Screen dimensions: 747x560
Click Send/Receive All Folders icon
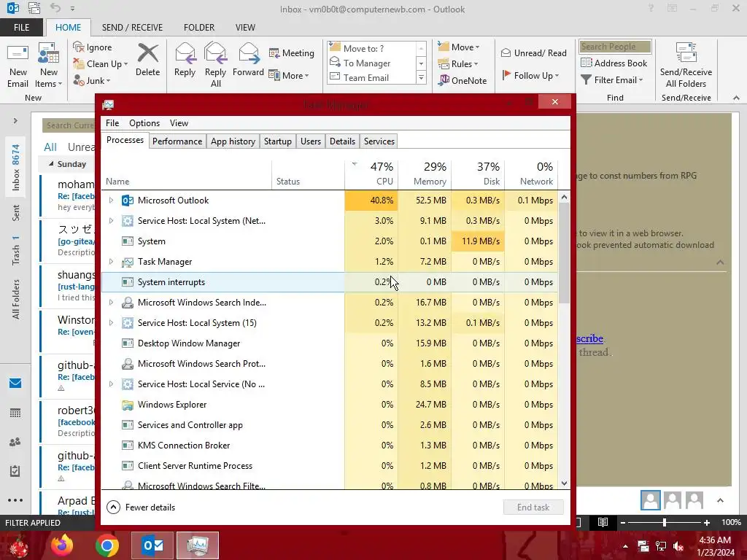point(686,52)
